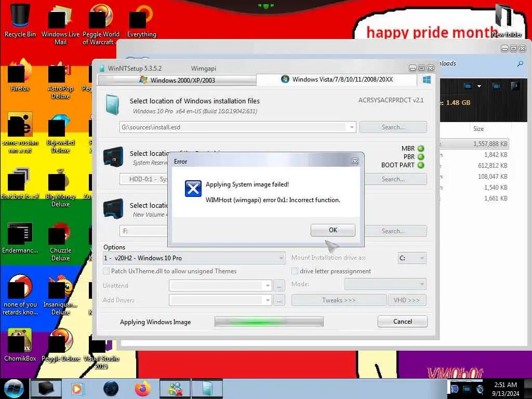Click the BOOT PART green status indicator

pyautogui.click(x=421, y=165)
